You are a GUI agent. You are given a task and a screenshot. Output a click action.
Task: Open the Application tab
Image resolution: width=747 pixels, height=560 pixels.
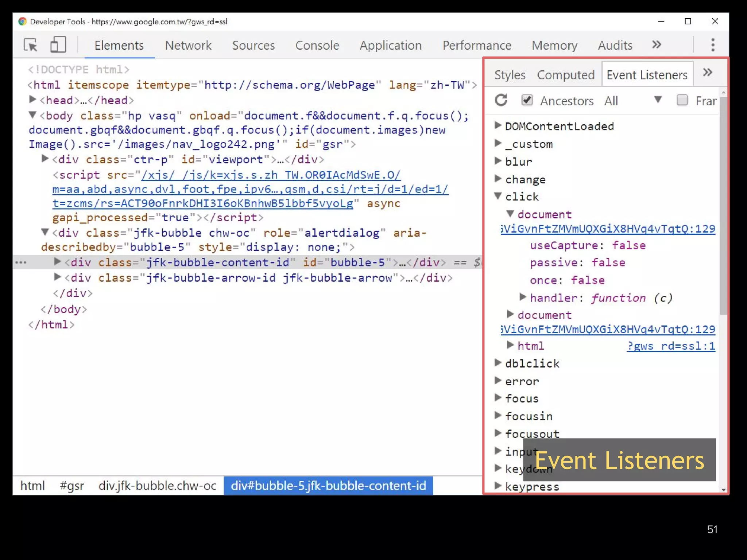coord(391,45)
